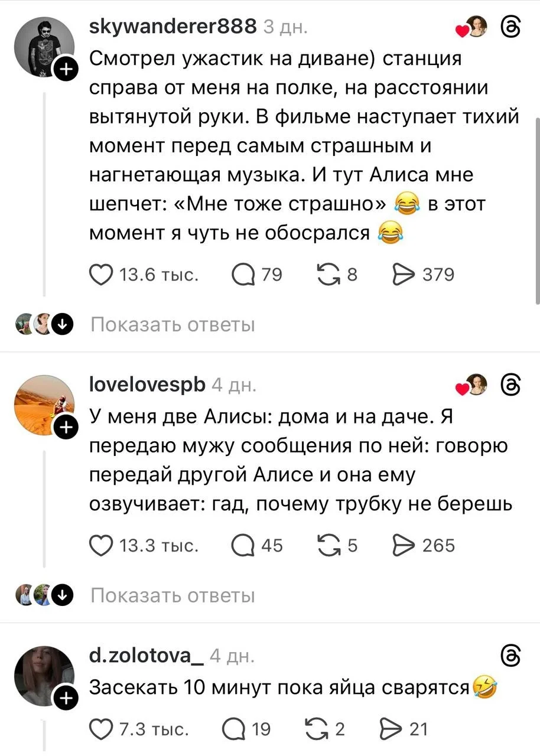The height and width of the screenshot is (756, 540).
Task: Show replies under lovelovespb's comment
Action: click(173, 595)
